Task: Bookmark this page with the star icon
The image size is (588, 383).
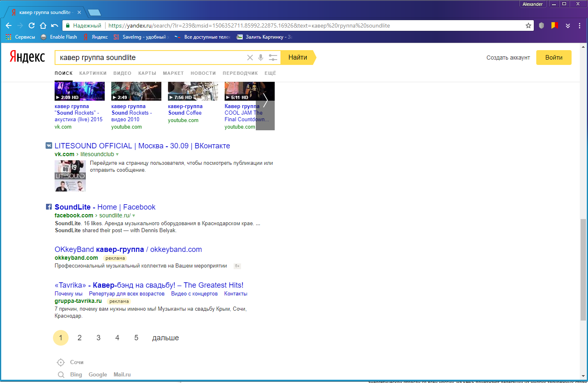Action: click(x=528, y=25)
